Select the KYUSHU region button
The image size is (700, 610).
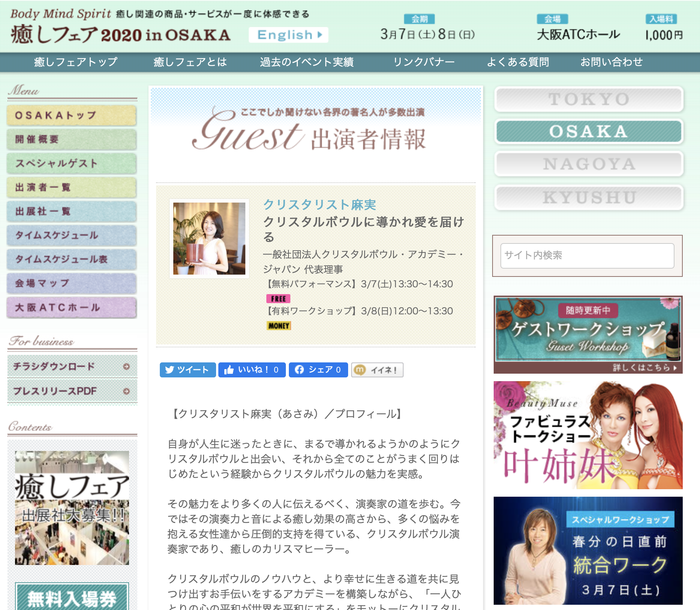pyautogui.click(x=589, y=197)
